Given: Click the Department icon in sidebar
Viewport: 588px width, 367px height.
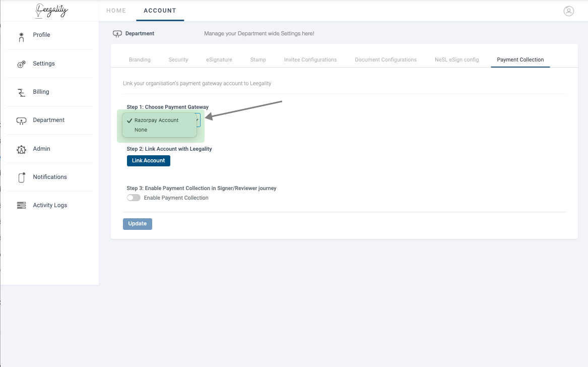Looking at the screenshot, I should [21, 121].
